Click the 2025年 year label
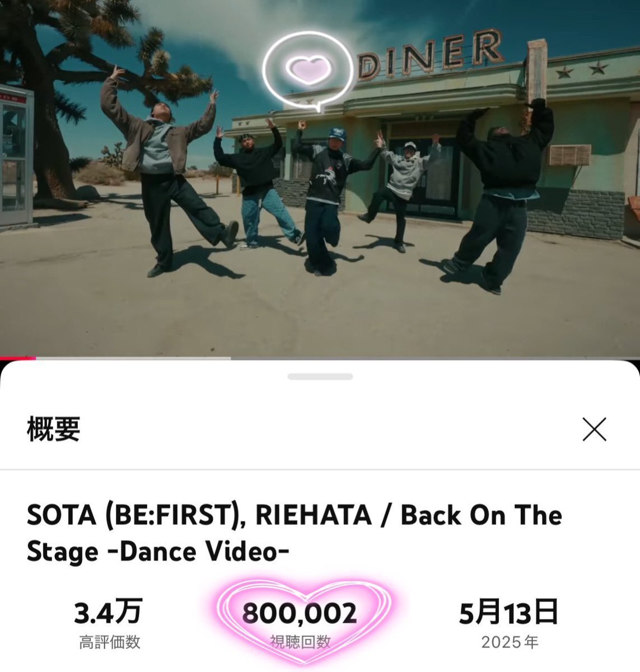The image size is (640, 672). coord(510,642)
